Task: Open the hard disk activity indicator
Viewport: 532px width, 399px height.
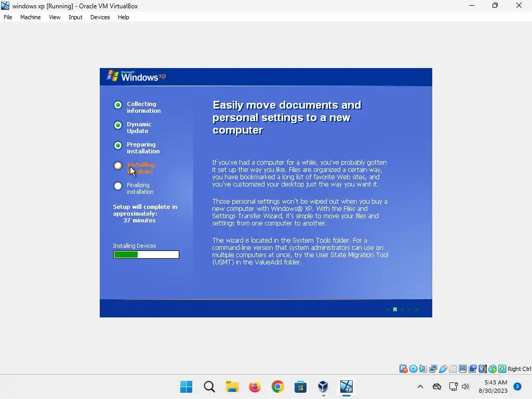Action: tap(403, 369)
